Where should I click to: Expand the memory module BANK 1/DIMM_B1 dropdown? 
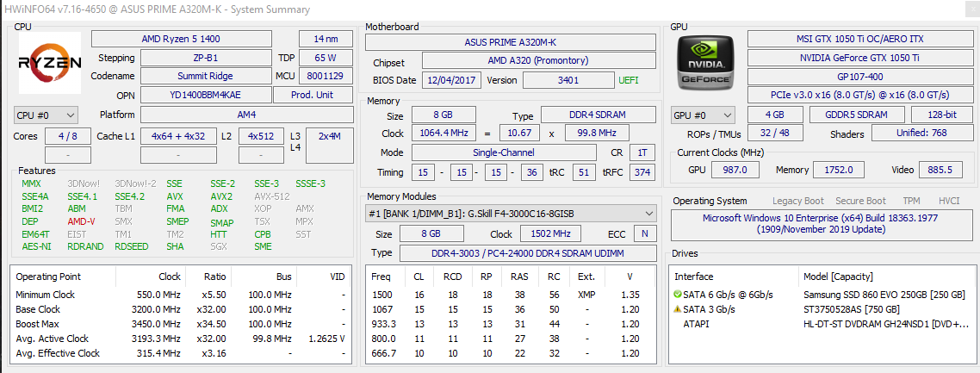pyautogui.click(x=511, y=214)
